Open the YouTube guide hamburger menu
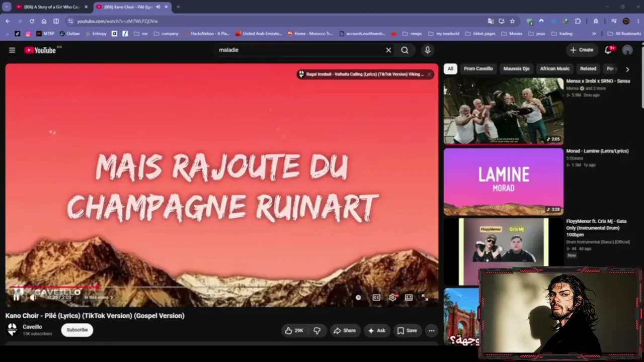The image size is (644, 362). 12,50
